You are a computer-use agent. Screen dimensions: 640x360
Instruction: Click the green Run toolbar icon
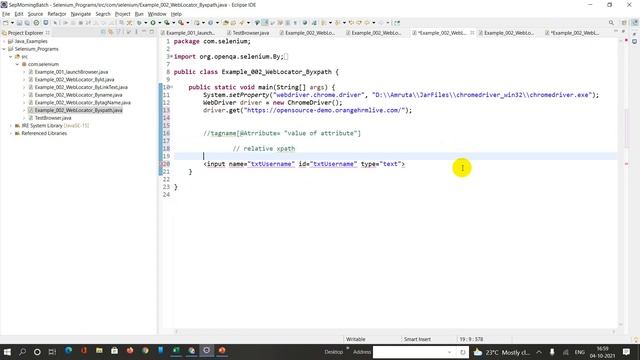153,23
